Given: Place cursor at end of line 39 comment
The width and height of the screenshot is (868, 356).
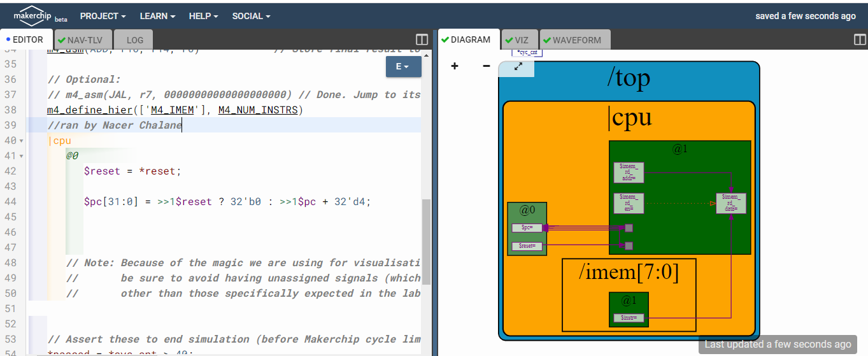Looking at the screenshot, I should pyautogui.click(x=182, y=125).
